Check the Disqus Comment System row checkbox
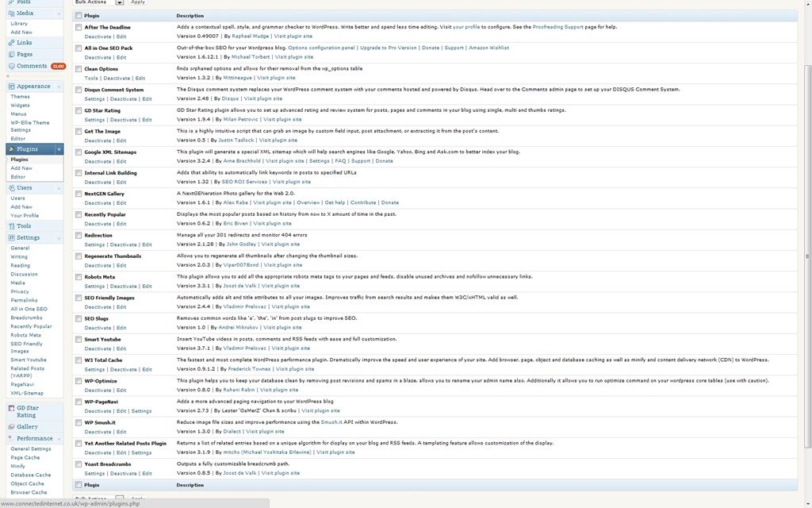812x508 pixels. [79, 90]
